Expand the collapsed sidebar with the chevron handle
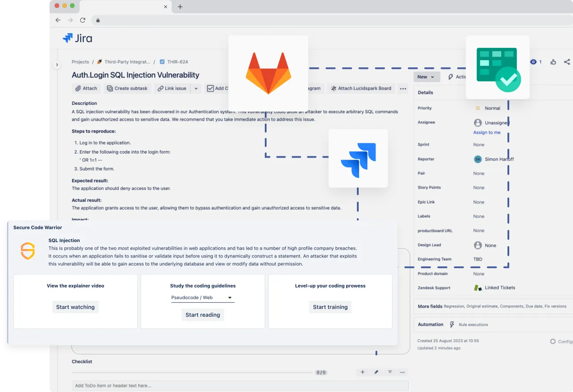The image size is (573, 392). pos(57,65)
